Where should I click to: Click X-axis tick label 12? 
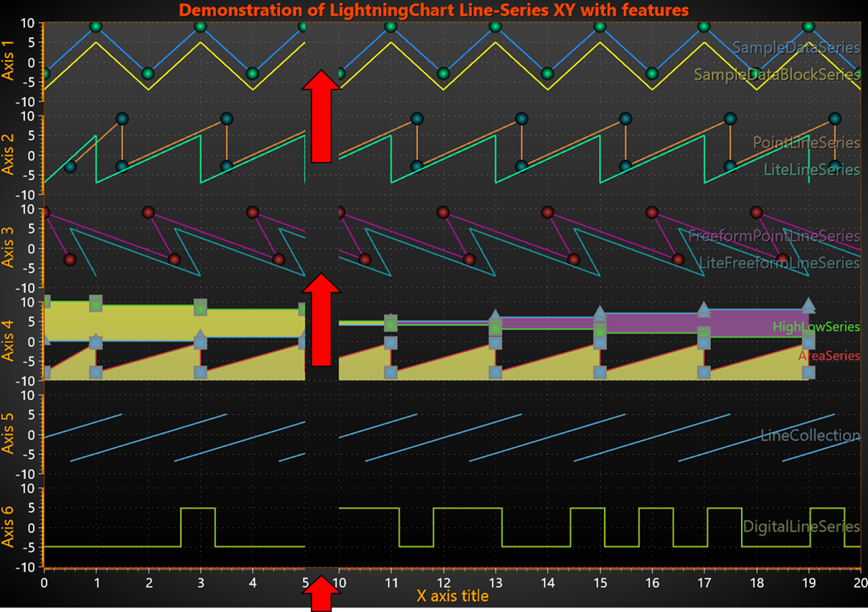point(444,582)
